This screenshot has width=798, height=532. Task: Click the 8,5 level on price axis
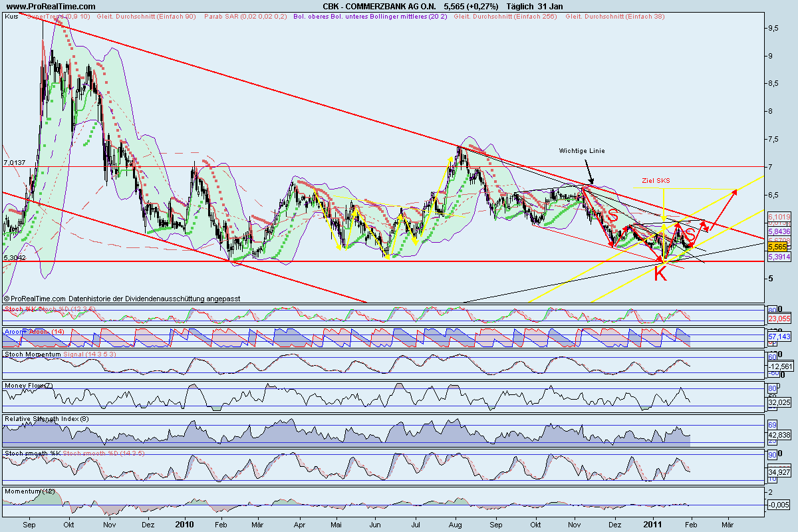click(775, 84)
